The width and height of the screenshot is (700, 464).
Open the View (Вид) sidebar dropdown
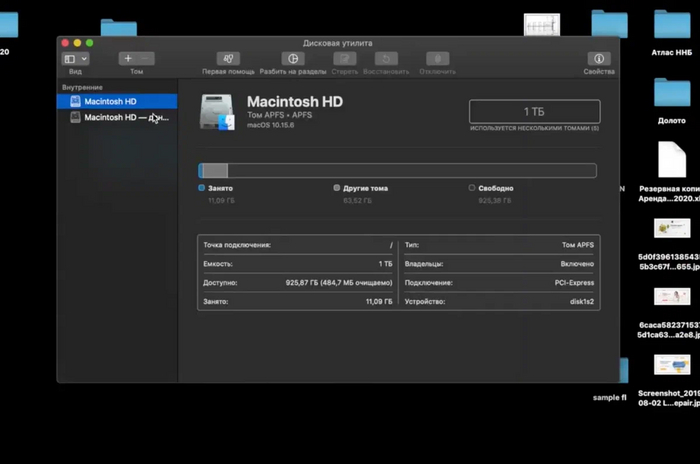coord(76,59)
